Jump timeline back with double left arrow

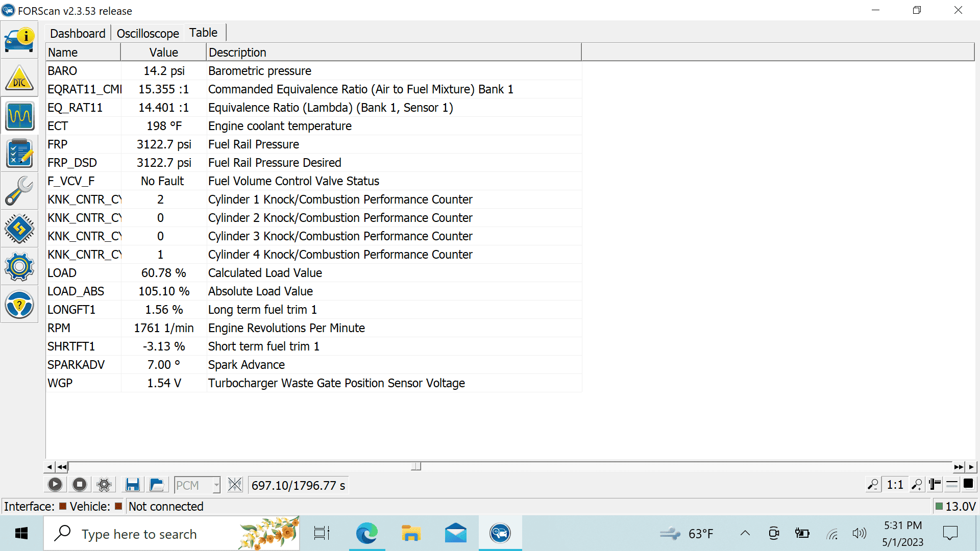(62, 467)
